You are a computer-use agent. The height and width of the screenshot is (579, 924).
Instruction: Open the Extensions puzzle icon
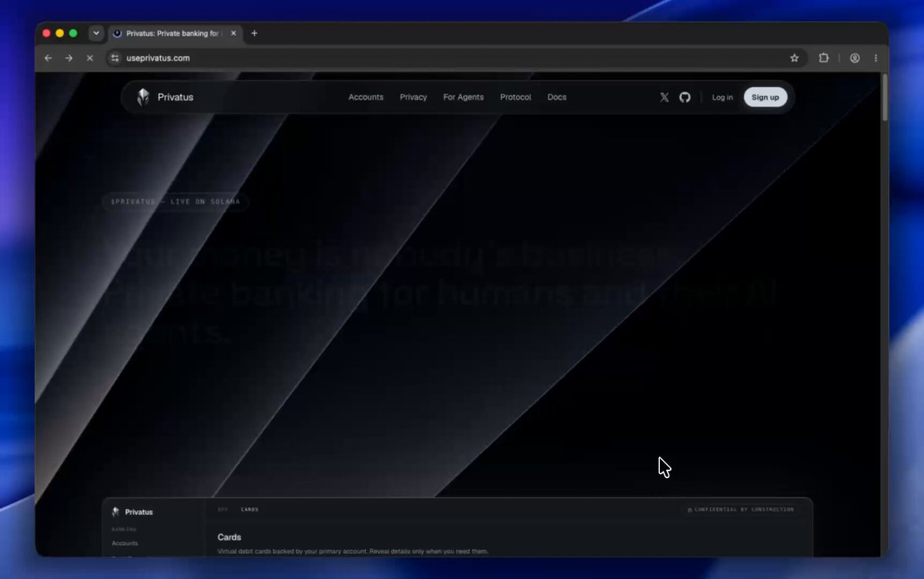823,58
